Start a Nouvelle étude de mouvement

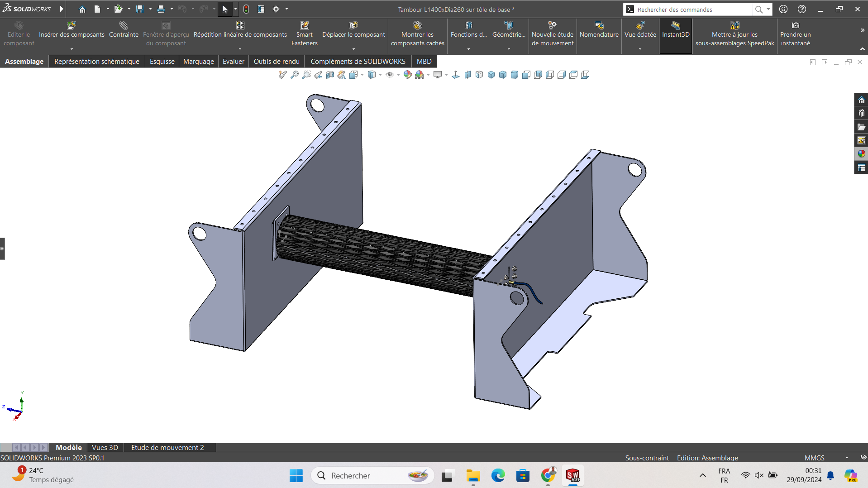(x=553, y=34)
